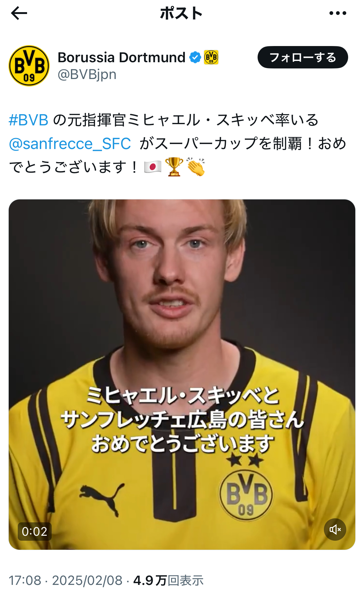Open the Borussia Dortmund profile avatar

coord(29,66)
